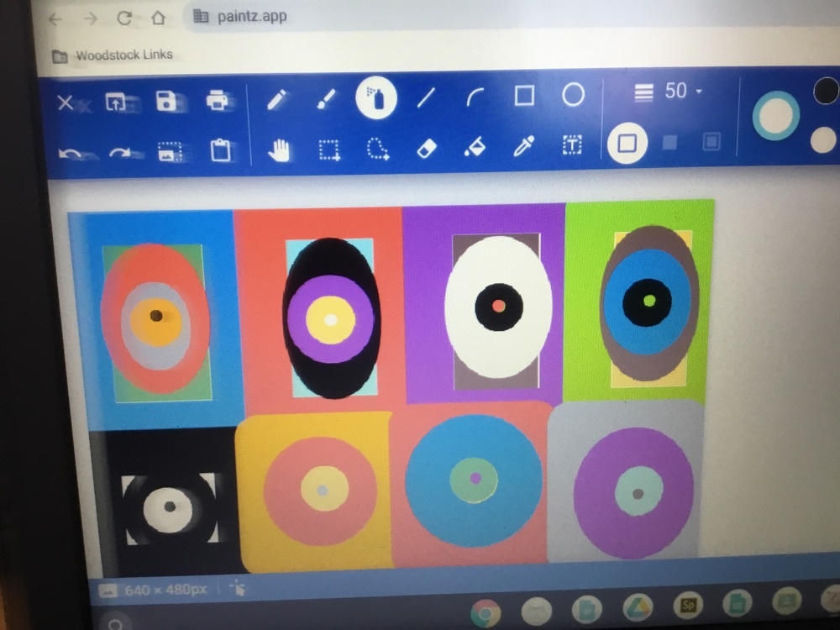840x630 pixels.
Task: Print the drawing with the printer icon
Action: [x=217, y=100]
